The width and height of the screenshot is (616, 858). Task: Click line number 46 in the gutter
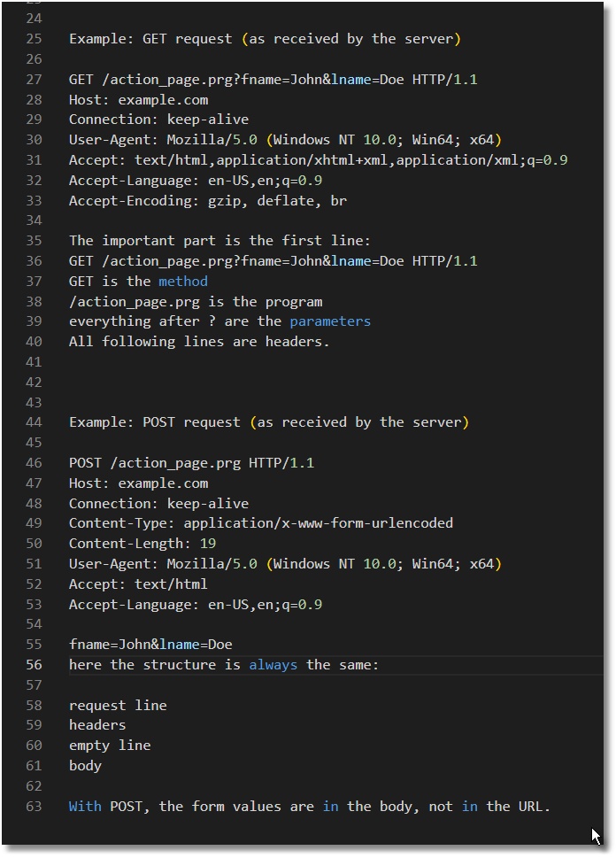coord(34,463)
